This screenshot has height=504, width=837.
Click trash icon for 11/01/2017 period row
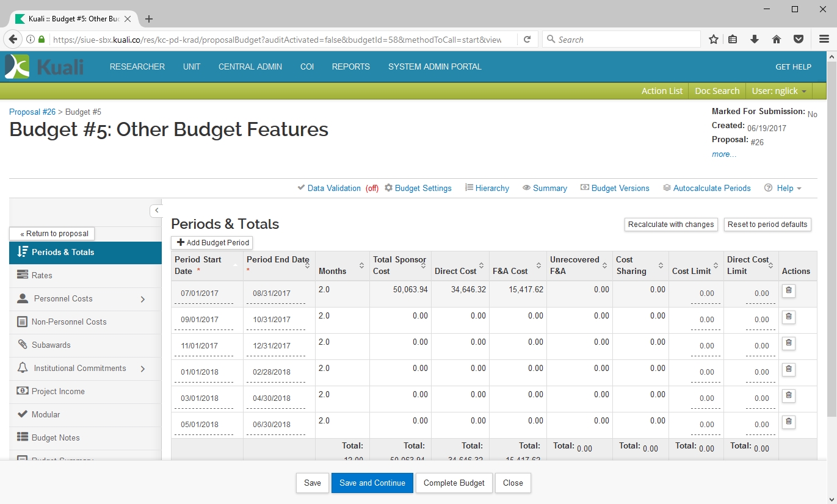click(788, 344)
